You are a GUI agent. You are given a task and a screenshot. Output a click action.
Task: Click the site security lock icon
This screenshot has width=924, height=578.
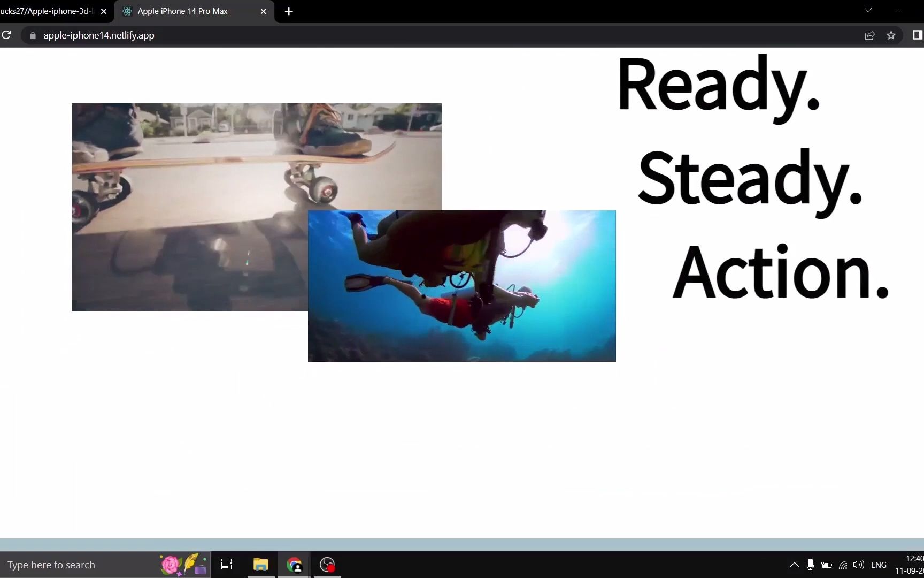32,35
